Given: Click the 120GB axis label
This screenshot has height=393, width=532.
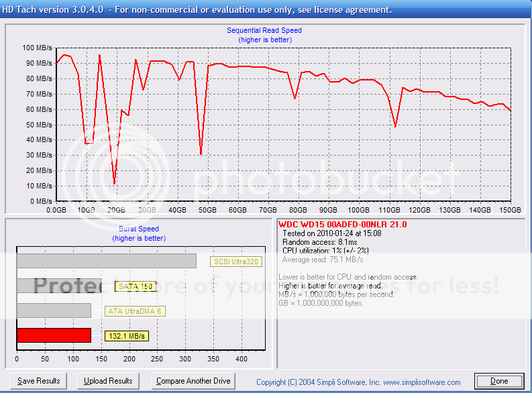Looking at the screenshot, I should pos(419,210).
